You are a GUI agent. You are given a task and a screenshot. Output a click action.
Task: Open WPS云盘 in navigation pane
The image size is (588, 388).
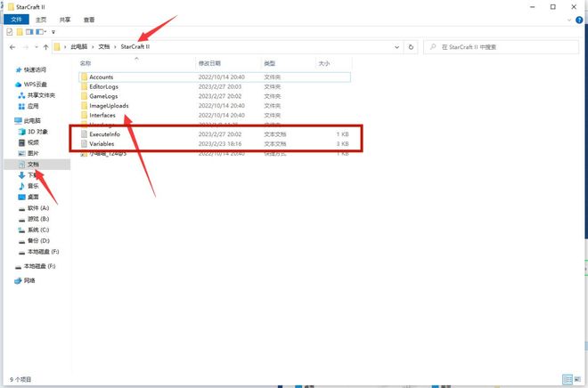click(37, 85)
